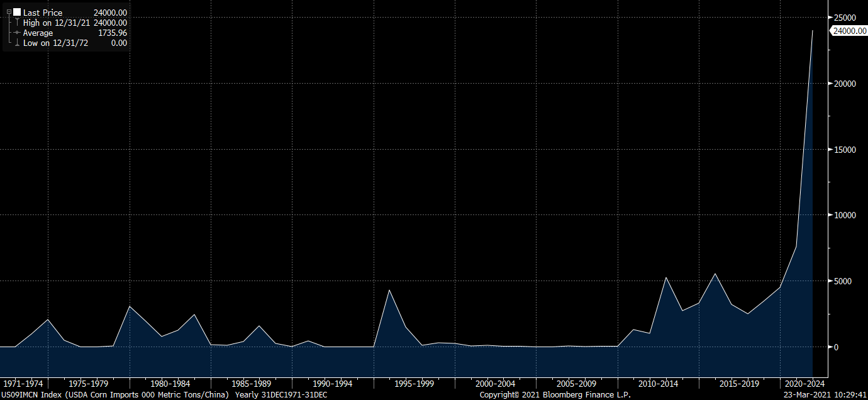Click the 2020-2024 period on time axis
Image resolution: width=868 pixels, height=400 pixels.
[803, 383]
